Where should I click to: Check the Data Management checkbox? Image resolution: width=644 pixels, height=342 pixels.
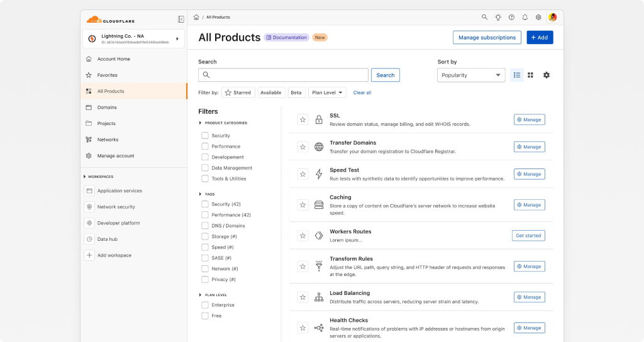click(205, 167)
